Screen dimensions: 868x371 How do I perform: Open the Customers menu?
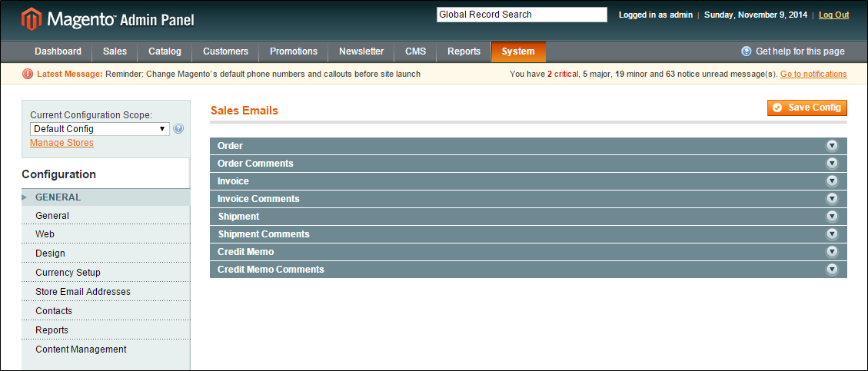(225, 51)
